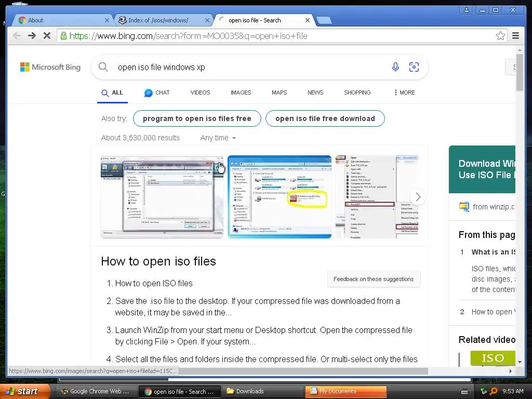The image size is (532, 399).
Task: Close the open iso file - Search tab
Action: pyautogui.click(x=307, y=20)
